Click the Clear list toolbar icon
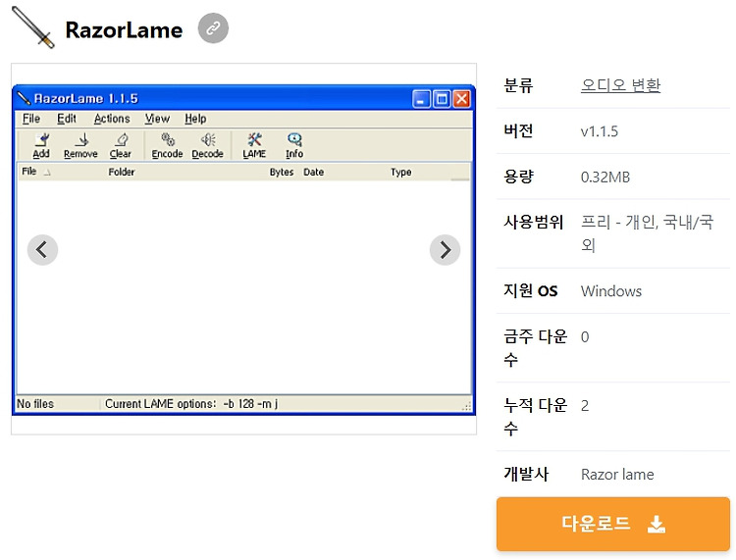Screen dimensions: 736x560 click(121, 146)
